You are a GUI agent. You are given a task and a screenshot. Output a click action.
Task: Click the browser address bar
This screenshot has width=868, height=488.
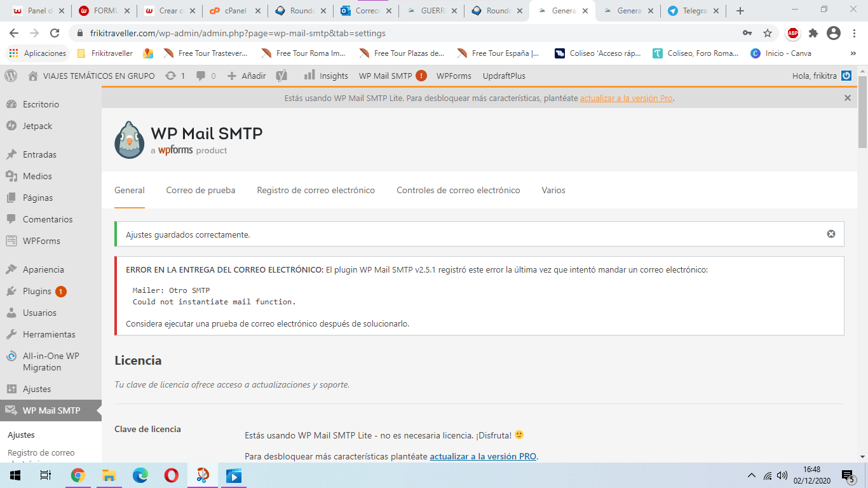point(407,33)
